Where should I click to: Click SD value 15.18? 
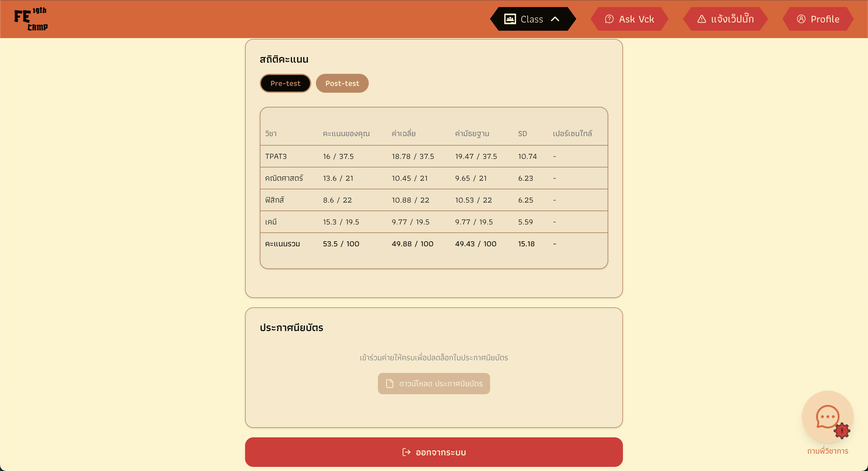(x=526, y=244)
